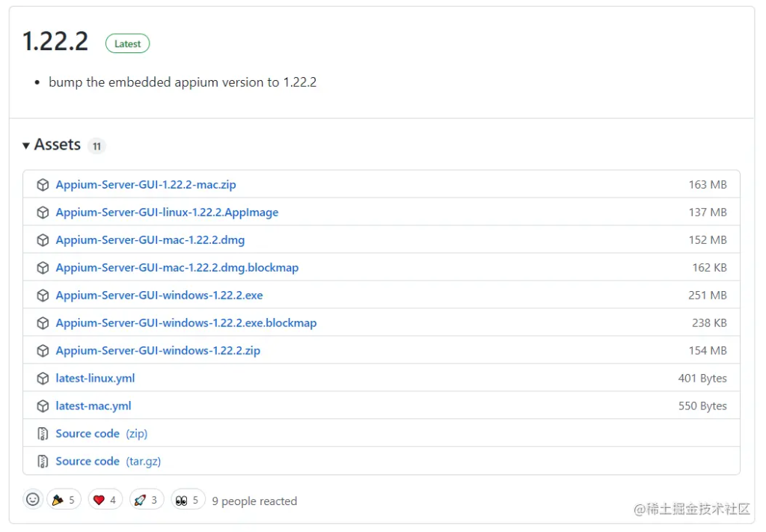This screenshot has width=766, height=532.
Task: Download latest-mac.yml file
Action: pyautogui.click(x=94, y=406)
